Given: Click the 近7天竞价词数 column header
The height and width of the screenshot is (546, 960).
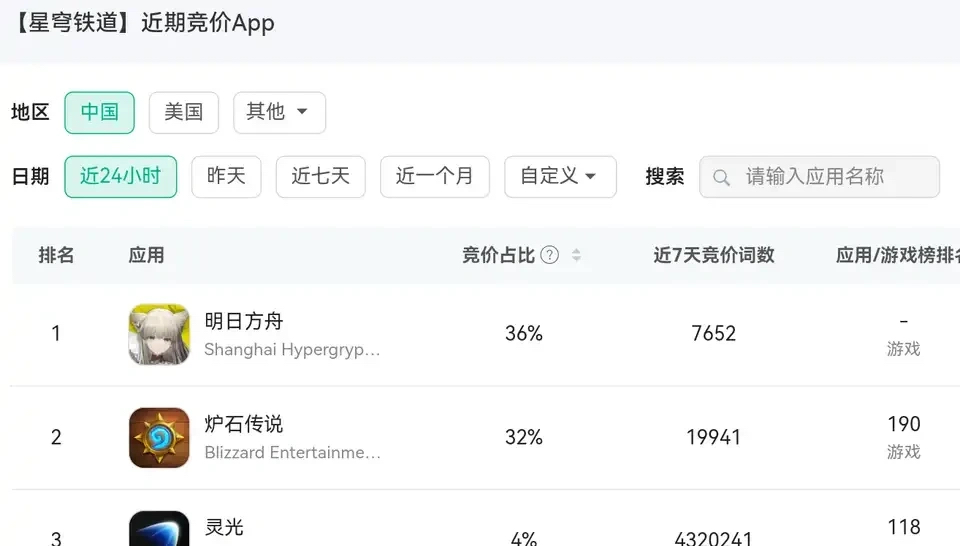Looking at the screenshot, I should (x=714, y=255).
